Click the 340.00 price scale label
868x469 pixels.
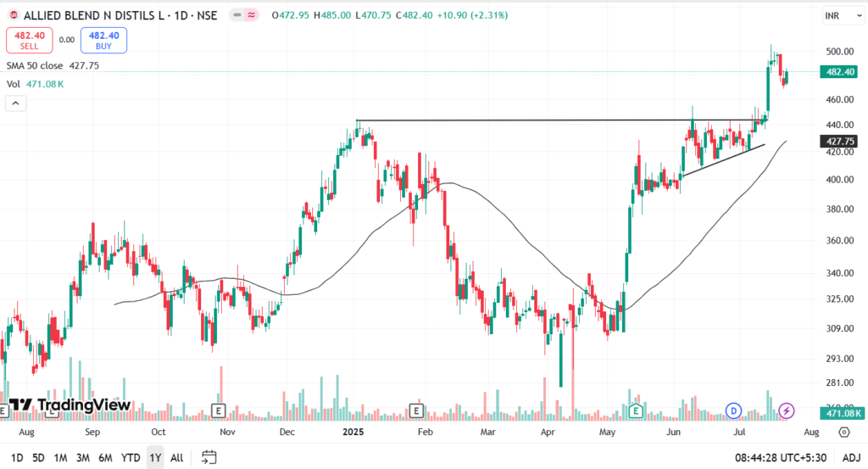tap(840, 273)
